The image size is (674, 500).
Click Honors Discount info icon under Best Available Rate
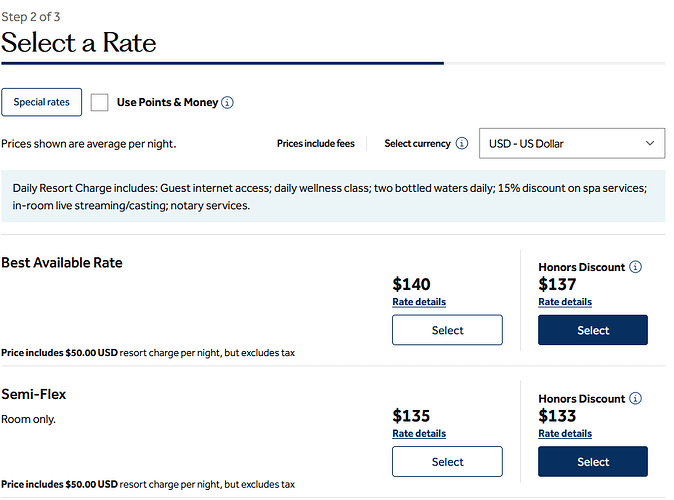[x=635, y=267]
